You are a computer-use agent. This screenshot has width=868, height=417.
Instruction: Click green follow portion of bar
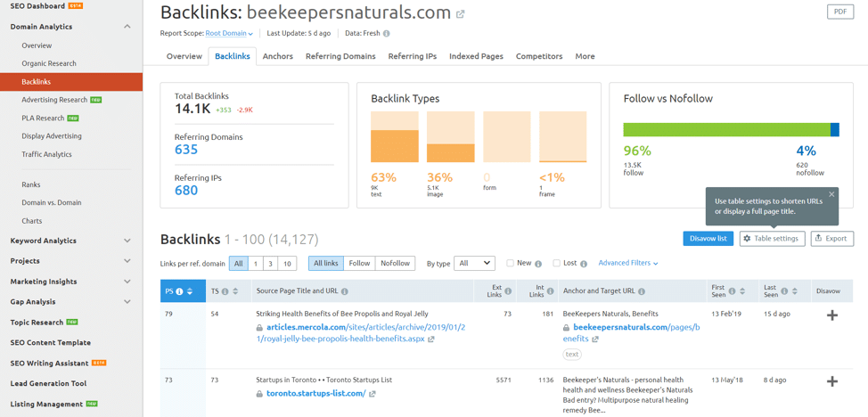[x=727, y=129]
